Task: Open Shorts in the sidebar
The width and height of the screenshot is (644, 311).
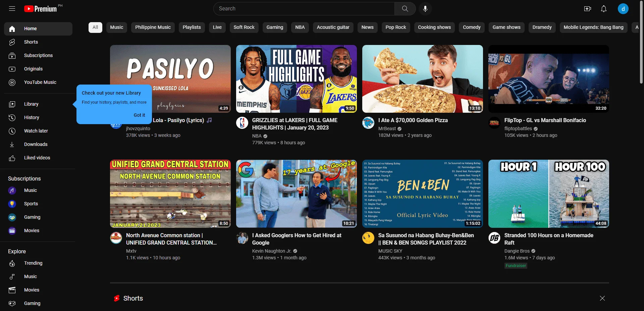Action: click(38, 42)
